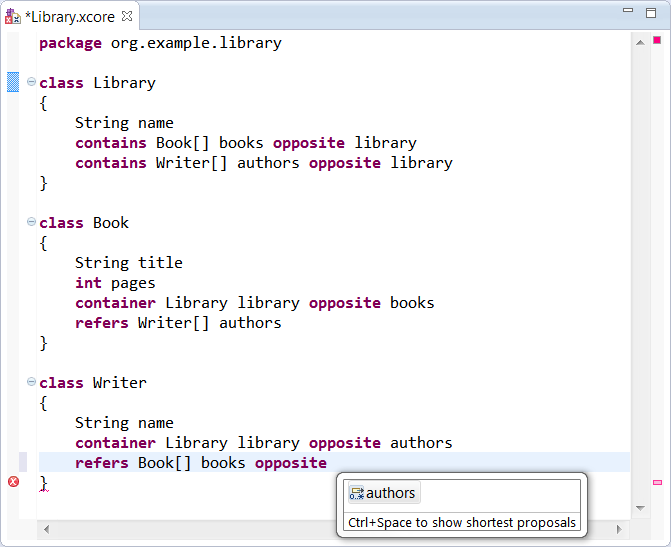The width and height of the screenshot is (671, 547).
Task: Click 'String title' attribute
Action: [129, 263]
